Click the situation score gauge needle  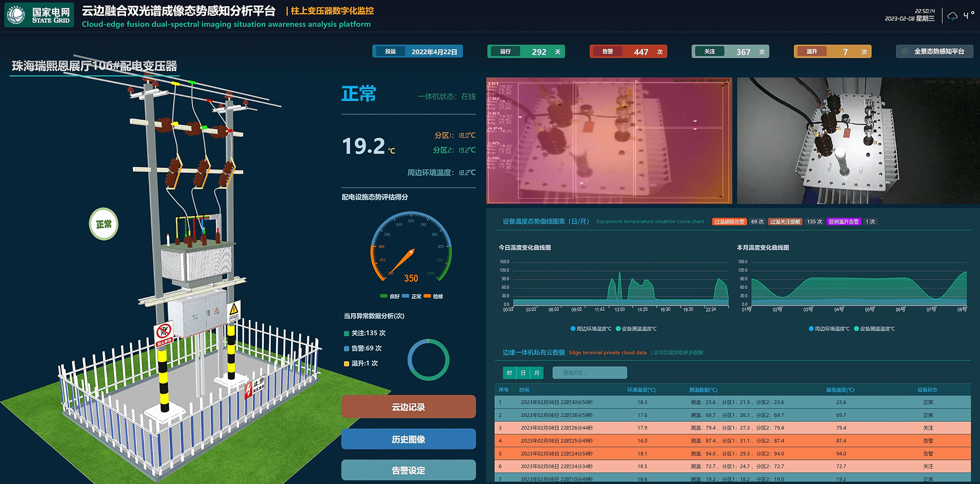[402, 261]
